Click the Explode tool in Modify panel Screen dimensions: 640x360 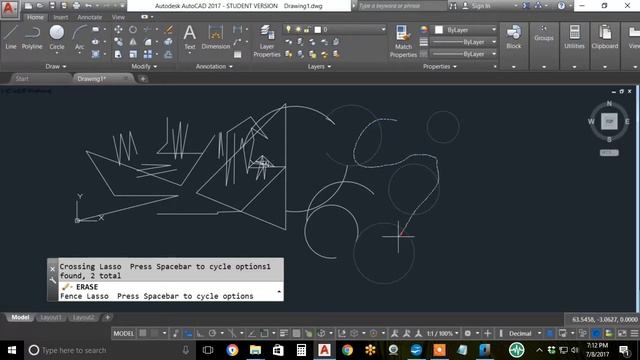168,42
